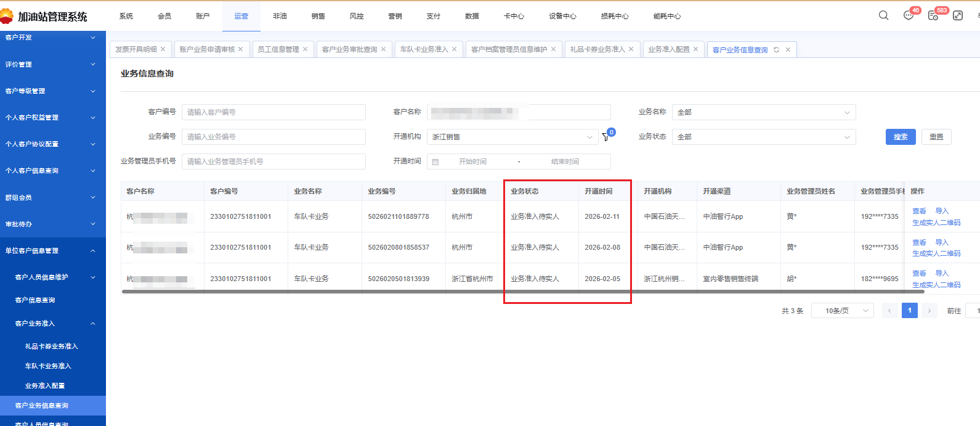
Task: Click calendar icon in 开通时间 field
Action: pos(435,162)
